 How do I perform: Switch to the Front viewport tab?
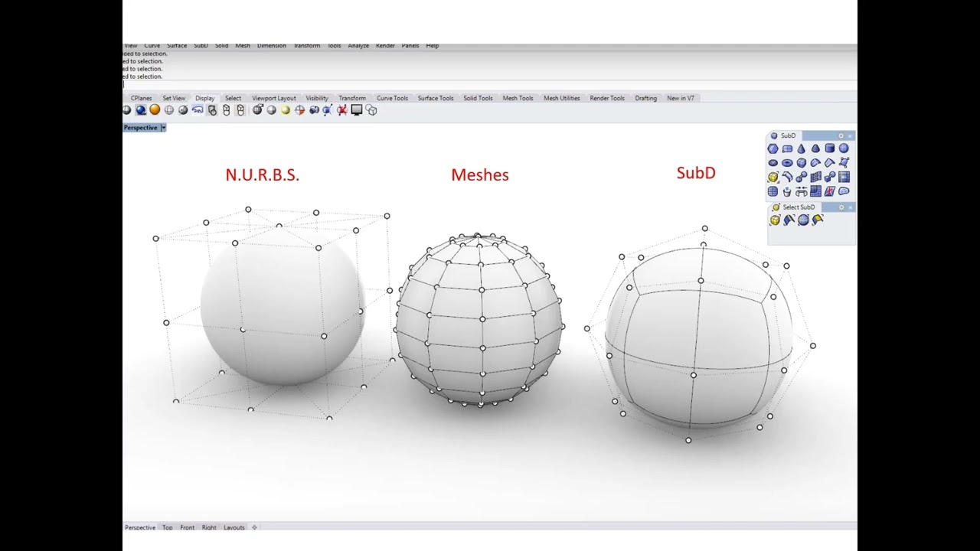click(187, 527)
